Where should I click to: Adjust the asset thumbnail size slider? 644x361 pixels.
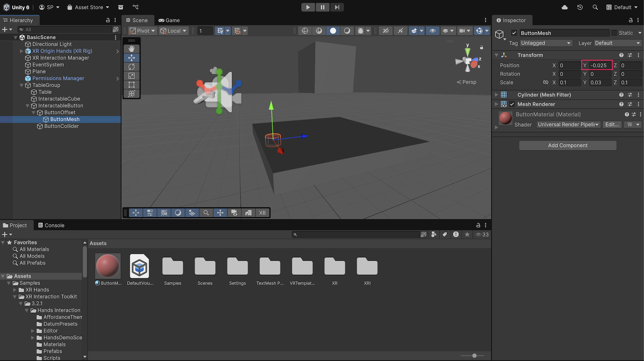pos(474,355)
